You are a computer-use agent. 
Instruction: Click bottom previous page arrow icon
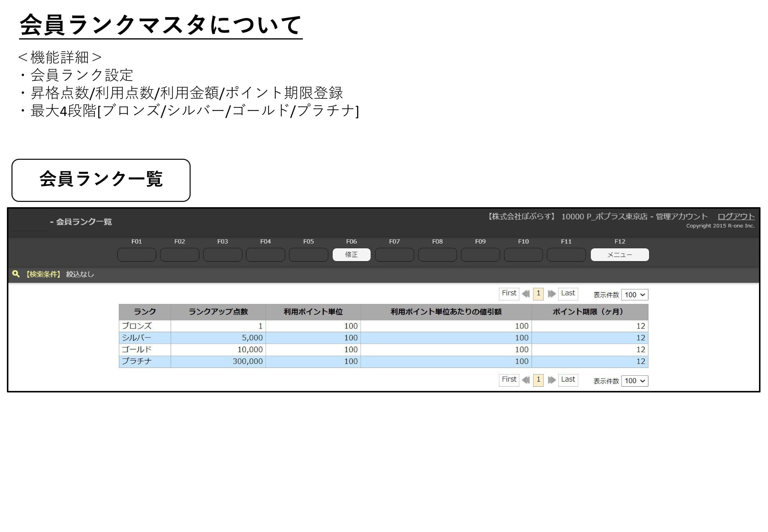point(526,380)
